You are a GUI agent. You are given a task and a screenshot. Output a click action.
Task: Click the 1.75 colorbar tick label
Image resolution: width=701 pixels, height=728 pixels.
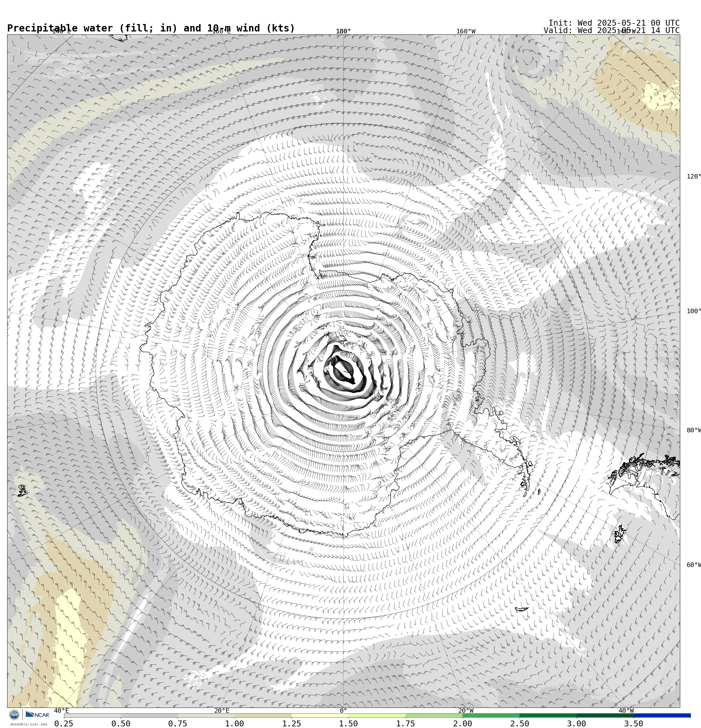406,723
